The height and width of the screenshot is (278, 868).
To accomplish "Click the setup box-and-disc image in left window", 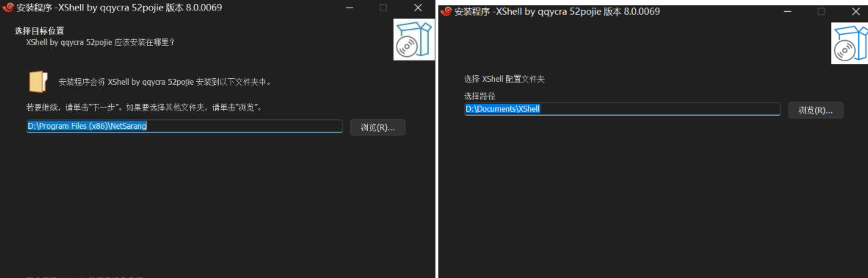I will point(414,40).
